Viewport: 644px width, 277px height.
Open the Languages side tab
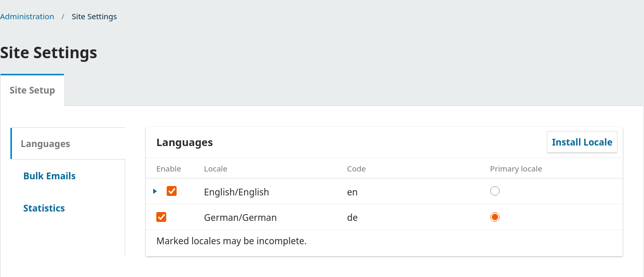point(45,144)
